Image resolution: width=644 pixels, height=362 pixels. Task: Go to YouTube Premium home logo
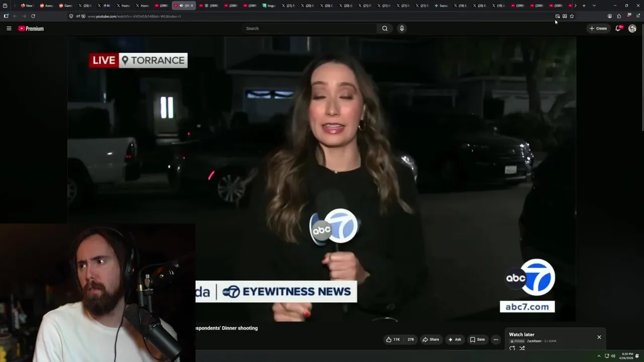pos(31,29)
